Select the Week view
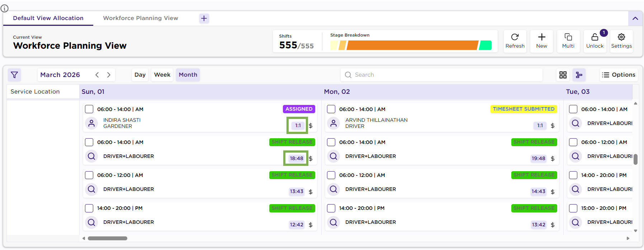This screenshot has height=250, width=644. click(162, 75)
